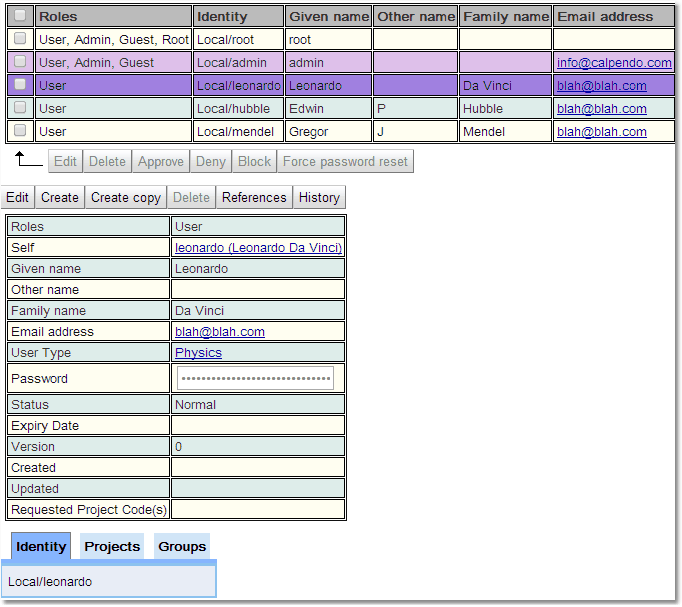The image size is (682, 607).
Task: Toggle the select-all checkbox in table header
Action: pos(20,16)
